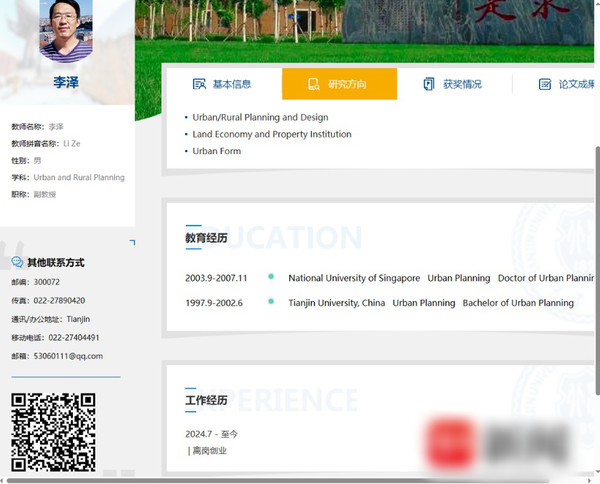Click the horizontal scrollbar left arrow

tap(2, 481)
